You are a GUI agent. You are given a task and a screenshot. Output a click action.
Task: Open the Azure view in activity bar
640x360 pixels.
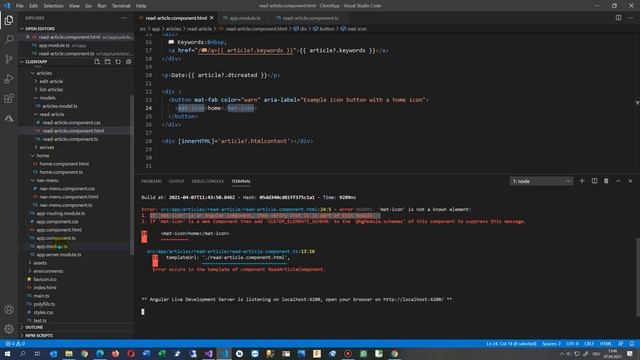tap(9, 118)
